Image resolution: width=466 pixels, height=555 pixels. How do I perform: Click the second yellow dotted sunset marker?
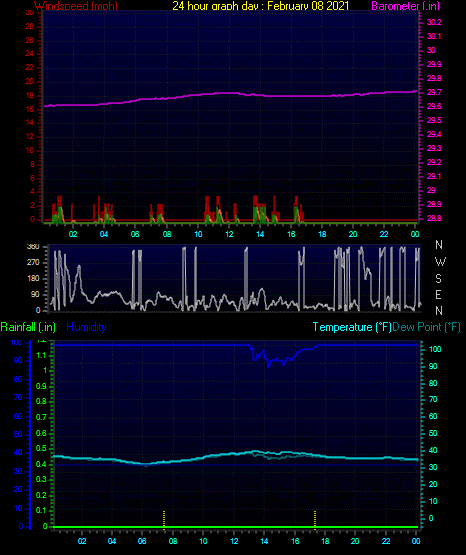pos(315,519)
